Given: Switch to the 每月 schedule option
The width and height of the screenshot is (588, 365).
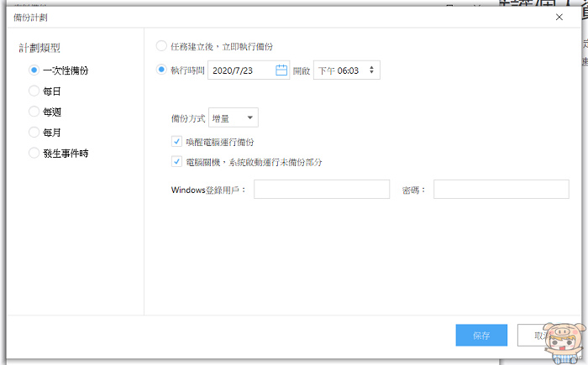Looking at the screenshot, I should [x=34, y=132].
